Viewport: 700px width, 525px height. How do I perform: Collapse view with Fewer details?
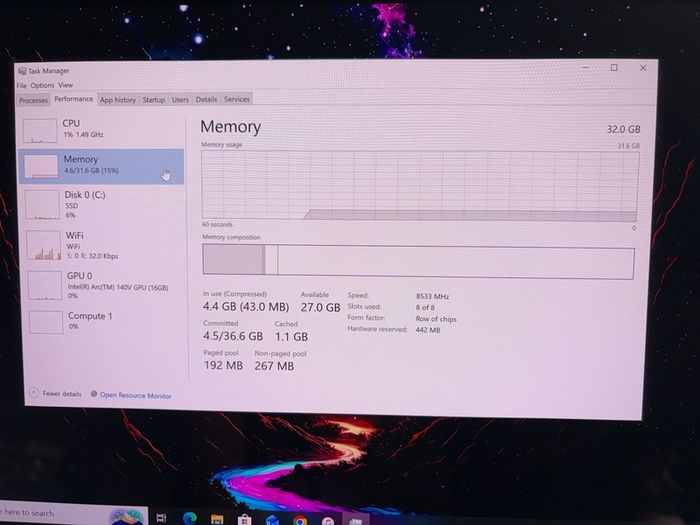(55, 393)
